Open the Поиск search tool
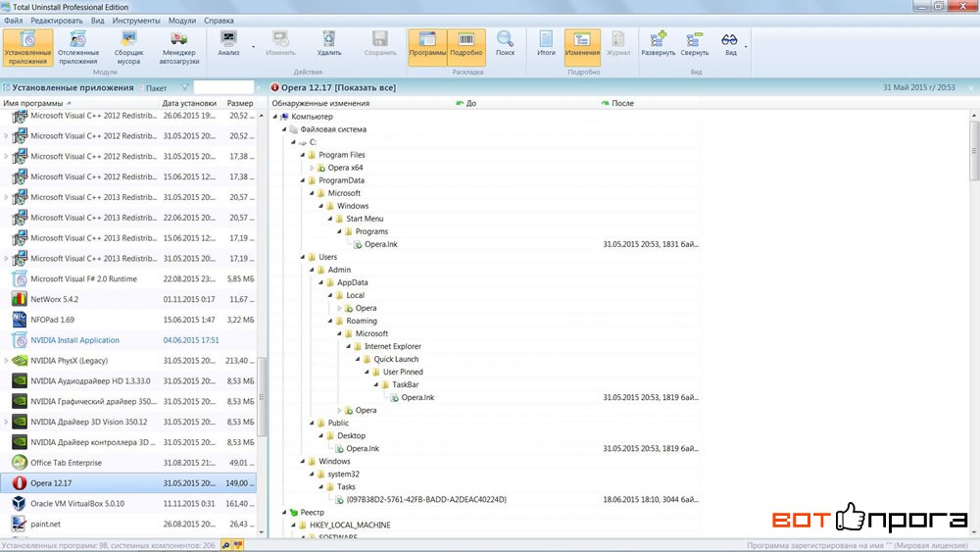This screenshot has height=552, width=980. point(505,44)
